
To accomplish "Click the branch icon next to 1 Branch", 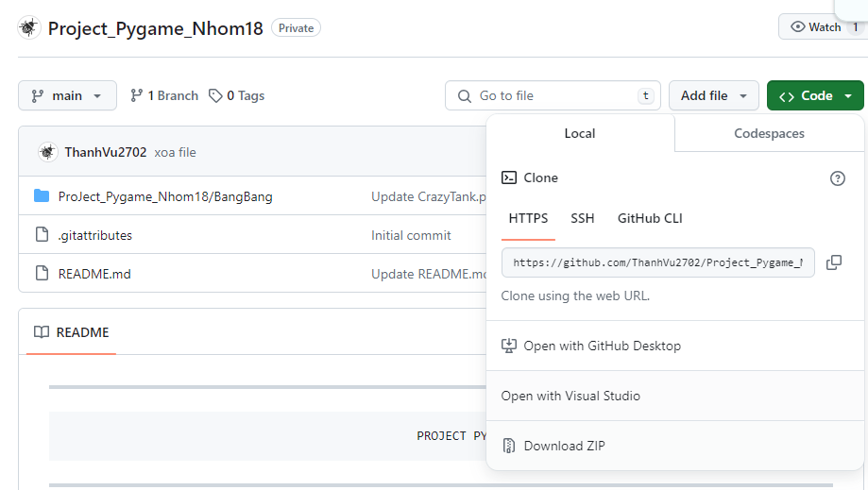I will (x=136, y=95).
